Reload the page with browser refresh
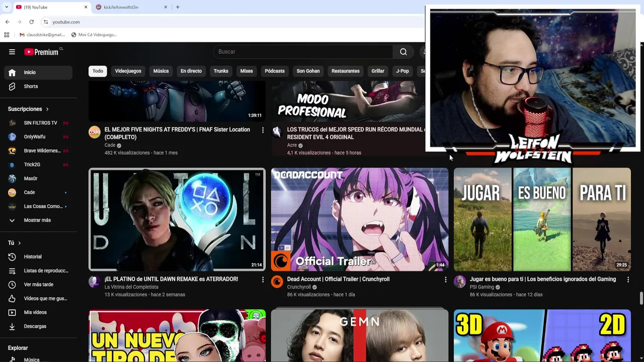This screenshot has width=644, height=362. [x=31, y=22]
